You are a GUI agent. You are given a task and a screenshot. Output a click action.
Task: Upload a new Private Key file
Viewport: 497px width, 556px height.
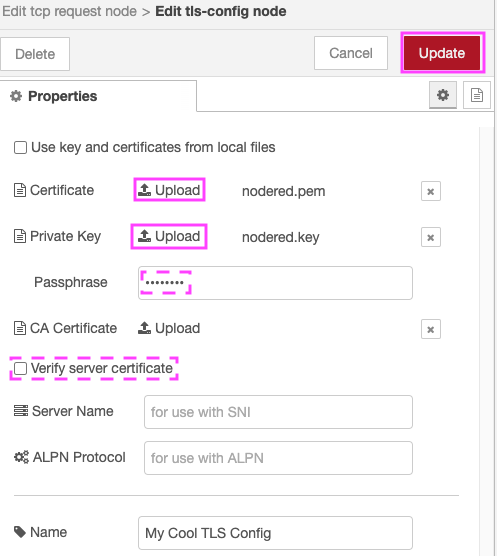click(169, 236)
